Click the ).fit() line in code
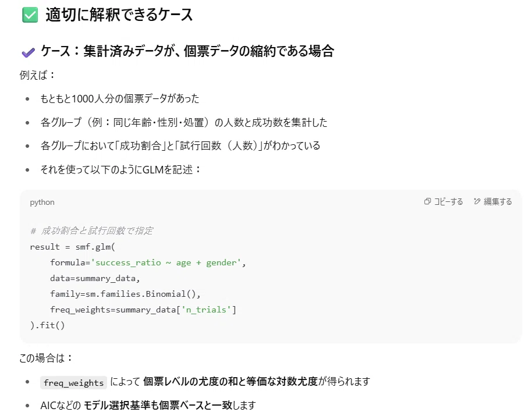The image size is (532, 419). coord(48,325)
